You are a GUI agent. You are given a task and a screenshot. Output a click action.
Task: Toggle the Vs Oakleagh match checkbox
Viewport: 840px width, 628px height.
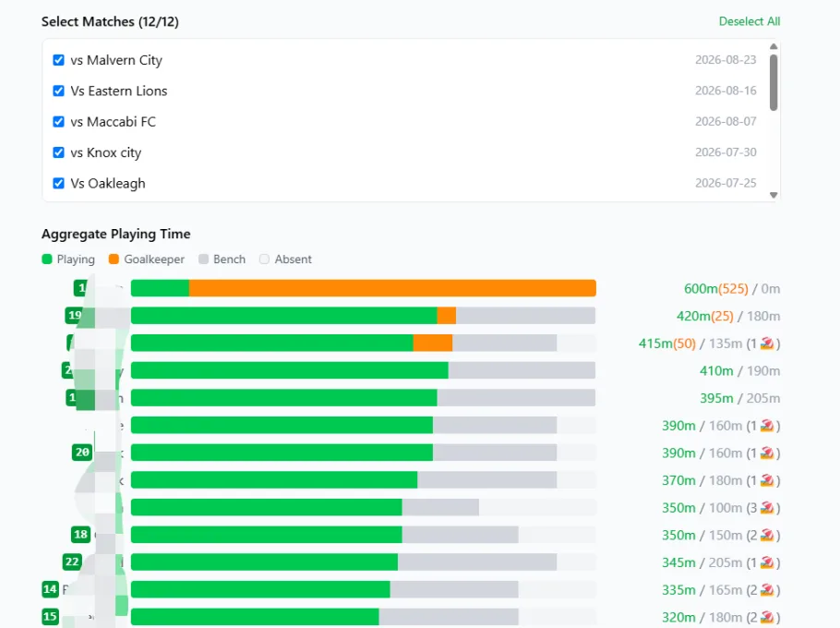click(x=58, y=183)
